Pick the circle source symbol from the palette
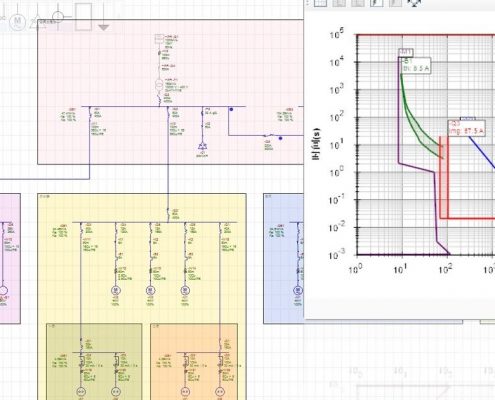The height and width of the screenshot is (400, 495). [58, 16]
